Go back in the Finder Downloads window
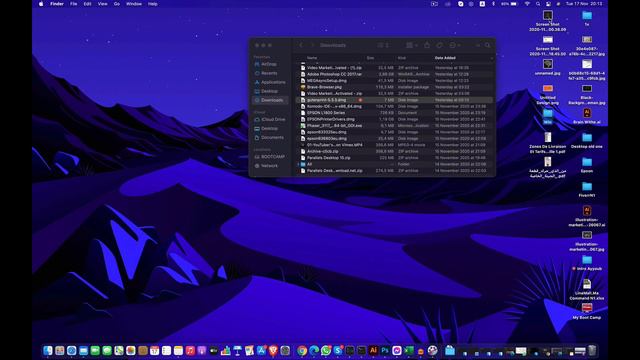This screenshot has width=640, height=360. click(x=301, y=45)
